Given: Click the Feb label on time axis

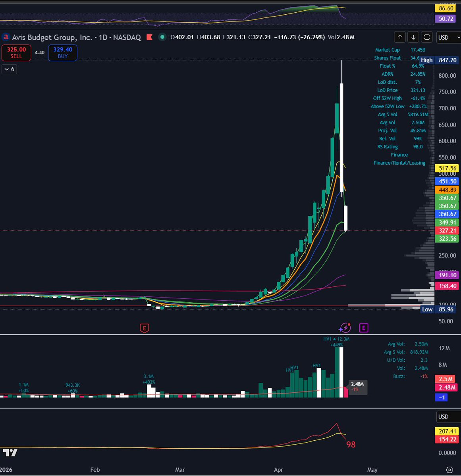Looking at the screenshot, I should tap(95, 470).
